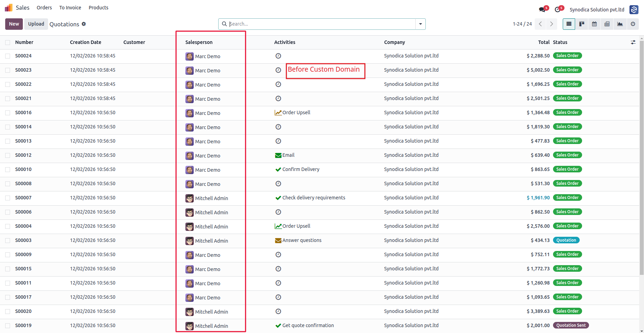Open To Invoice menu

click(70, 8)
